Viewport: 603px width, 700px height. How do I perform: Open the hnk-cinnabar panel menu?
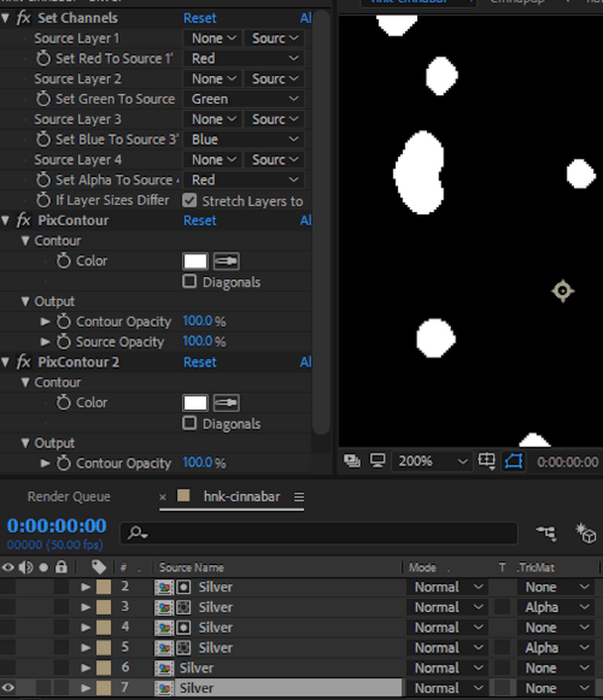tap(298, 497)
